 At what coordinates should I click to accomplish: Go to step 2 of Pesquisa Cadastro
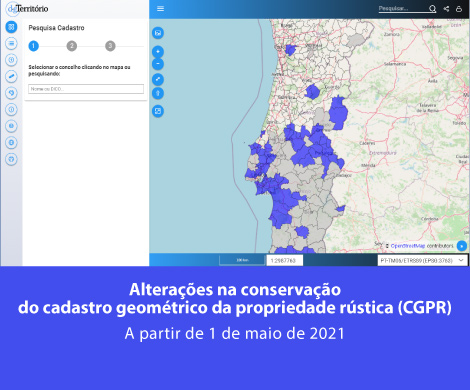pos(72,46)
